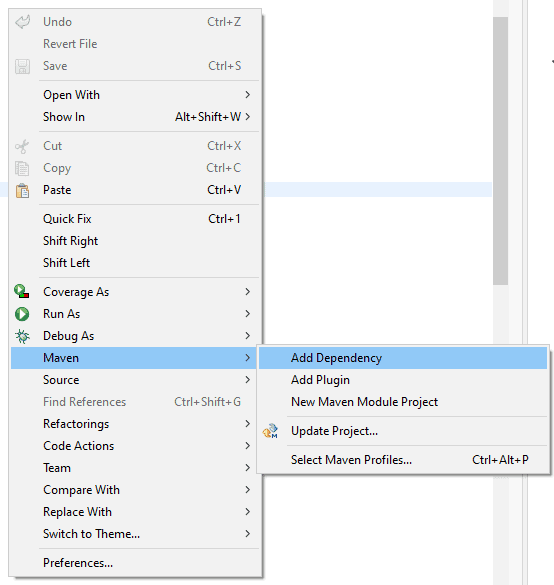This screenshot has height=585, width=554.
Task: Click the green Run As icon
Action: 22,314
